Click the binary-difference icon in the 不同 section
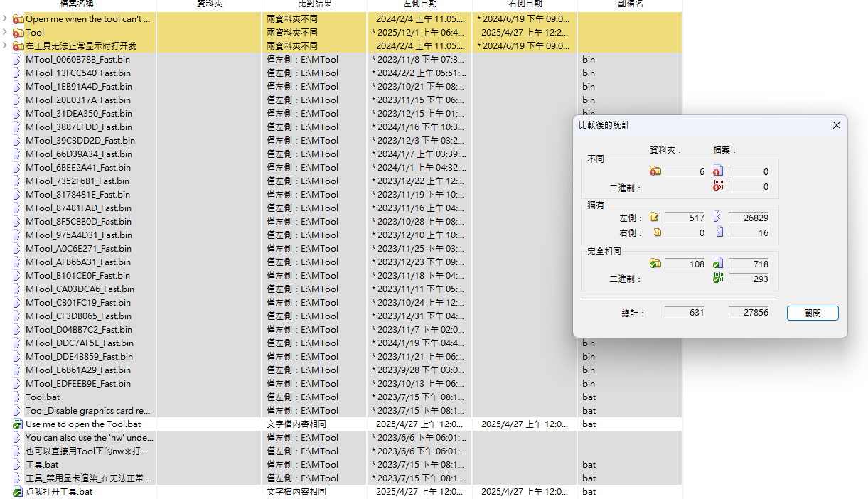Image resolution: width=868 pixels, height=499 pixels. point(718,186)
